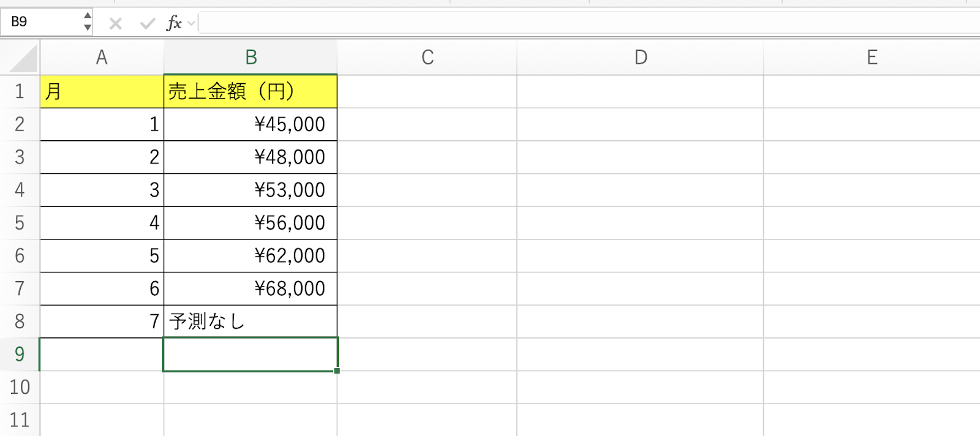Click the cell containing ¥68,000
Viewport: 980px width, 436px height.
pyautogui.click(x=251, y=288)
